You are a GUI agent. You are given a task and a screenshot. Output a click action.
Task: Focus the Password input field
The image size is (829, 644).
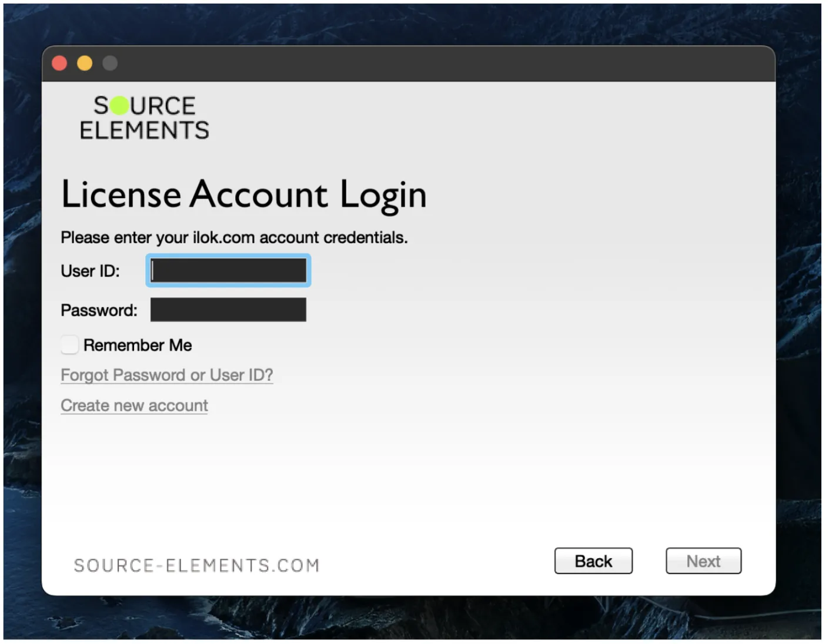(x=228, y=310)
